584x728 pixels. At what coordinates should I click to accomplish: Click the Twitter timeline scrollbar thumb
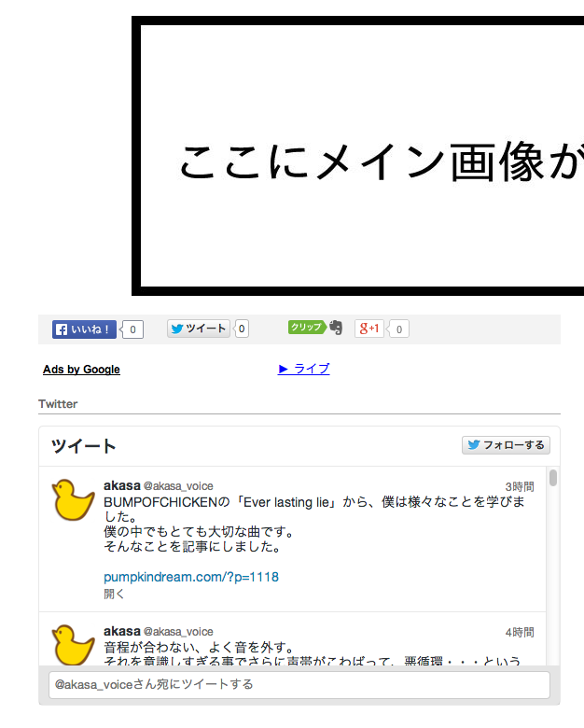553,478
